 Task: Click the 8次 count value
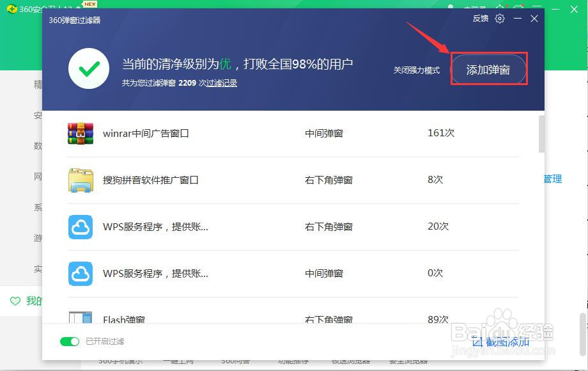click(435, 179)
